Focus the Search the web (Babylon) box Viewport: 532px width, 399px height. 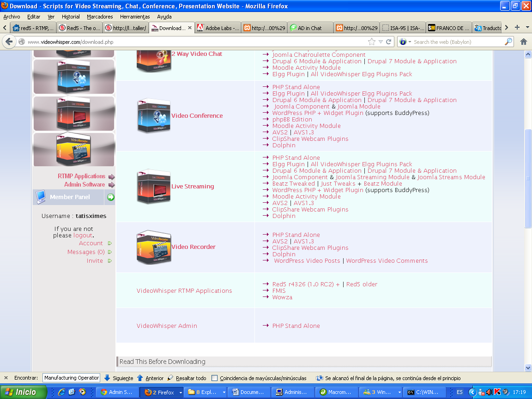click(458, 42)
